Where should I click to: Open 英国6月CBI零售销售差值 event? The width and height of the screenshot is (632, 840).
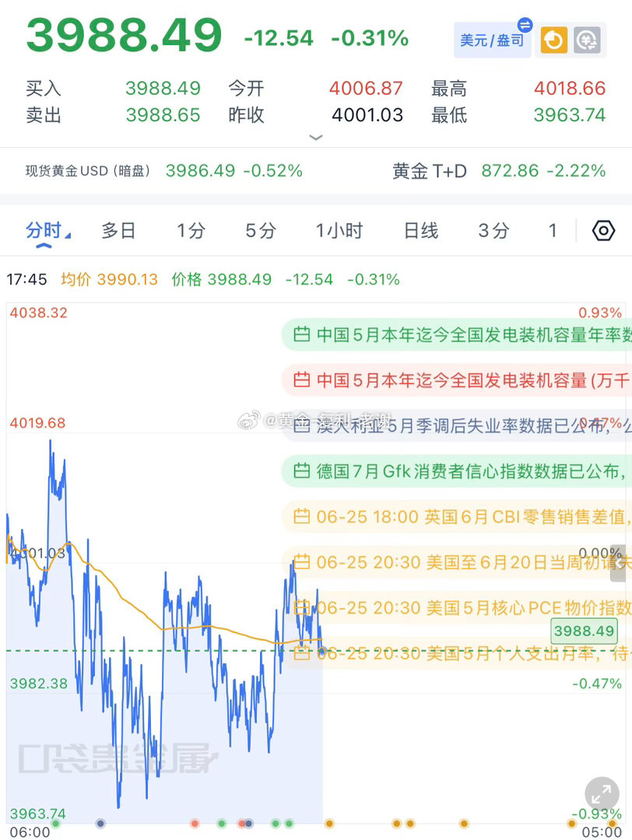tap(457, 517)
